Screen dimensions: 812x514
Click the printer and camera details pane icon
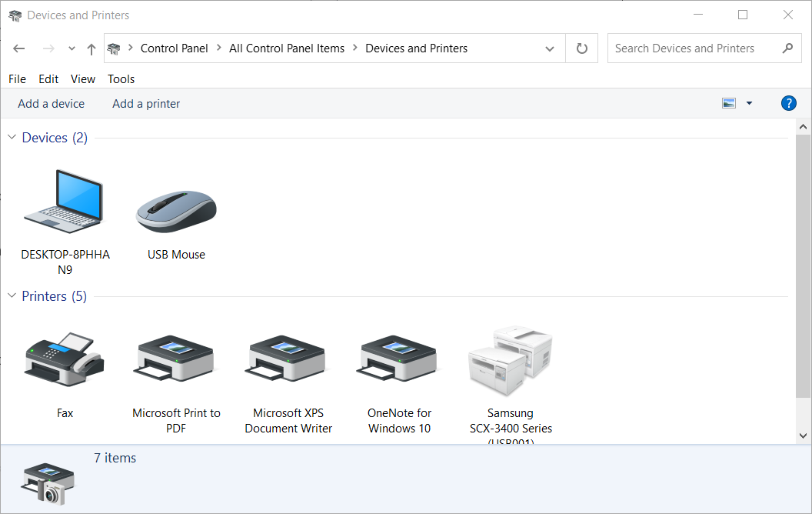(x=48, y=483)
